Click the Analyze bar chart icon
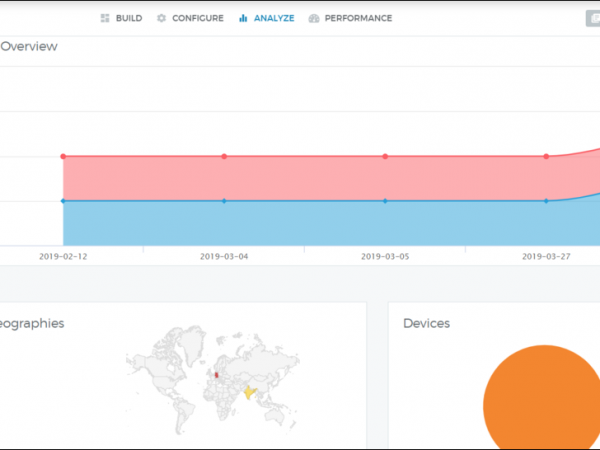Viewport: 600px width, 450px height. [x=243, y=18]
